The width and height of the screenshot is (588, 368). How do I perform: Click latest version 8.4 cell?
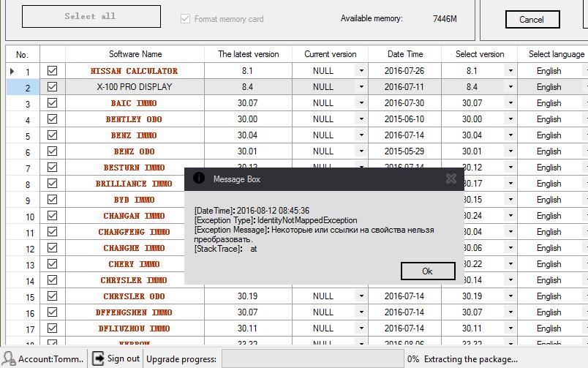tap(247, 86)
